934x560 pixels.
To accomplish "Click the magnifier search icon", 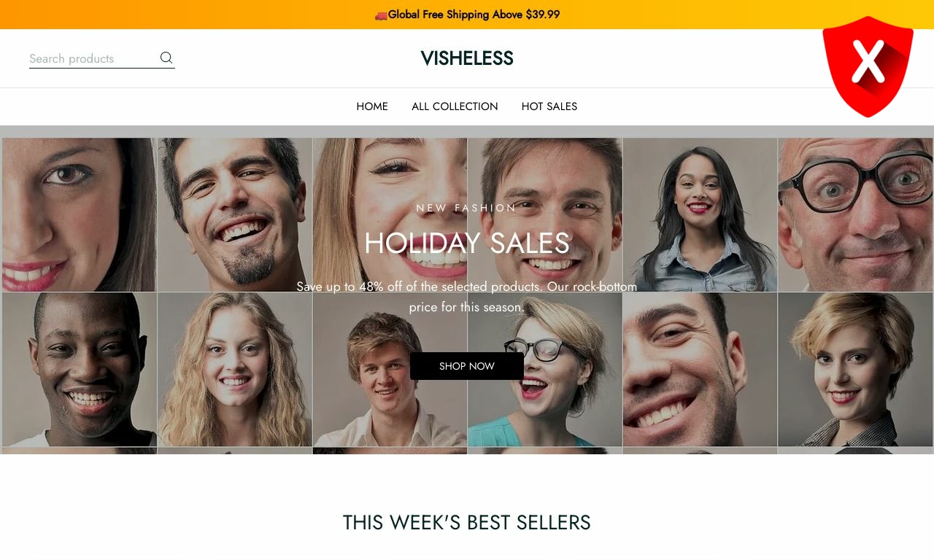I will 166,58.
